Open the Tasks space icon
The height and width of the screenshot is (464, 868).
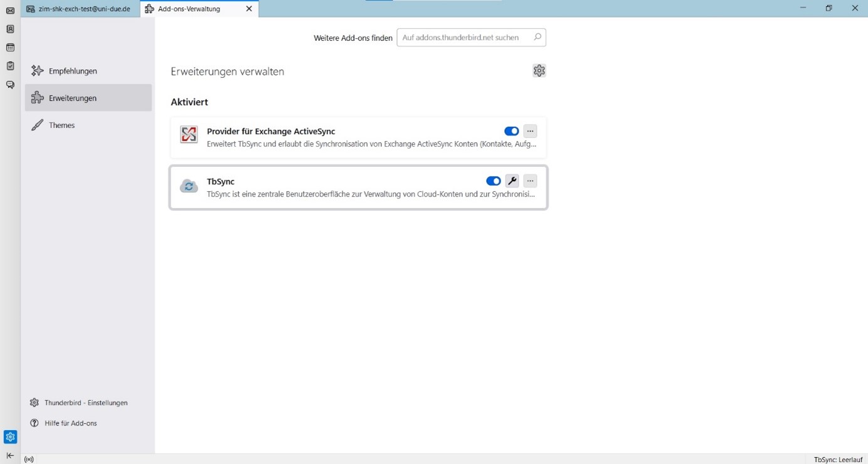[10, 66]
